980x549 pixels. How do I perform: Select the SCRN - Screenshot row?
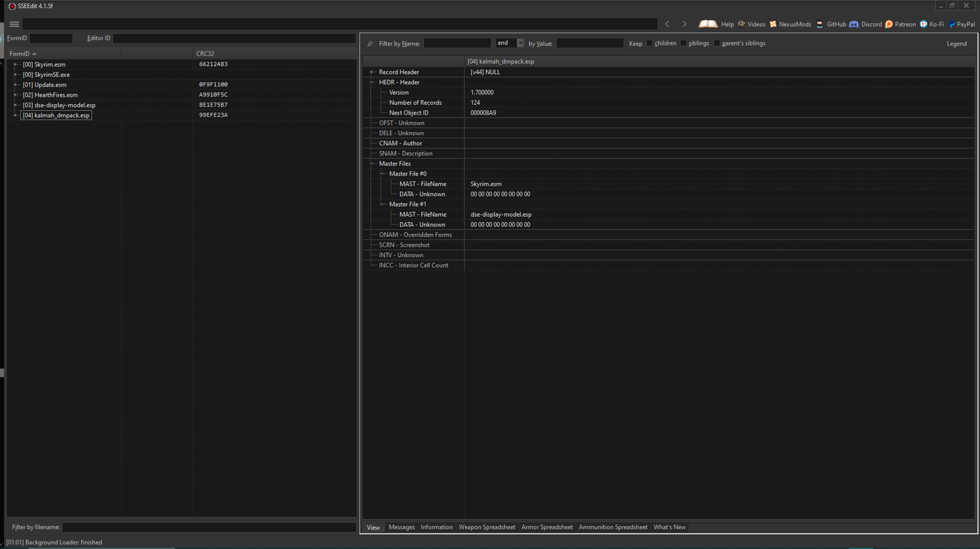[x=669, y=245]
